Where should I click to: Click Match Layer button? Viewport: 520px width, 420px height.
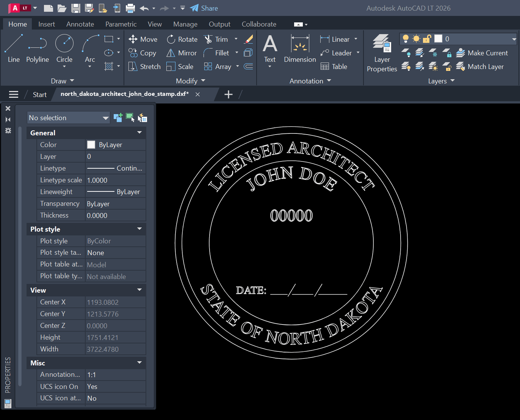point(480,67)
